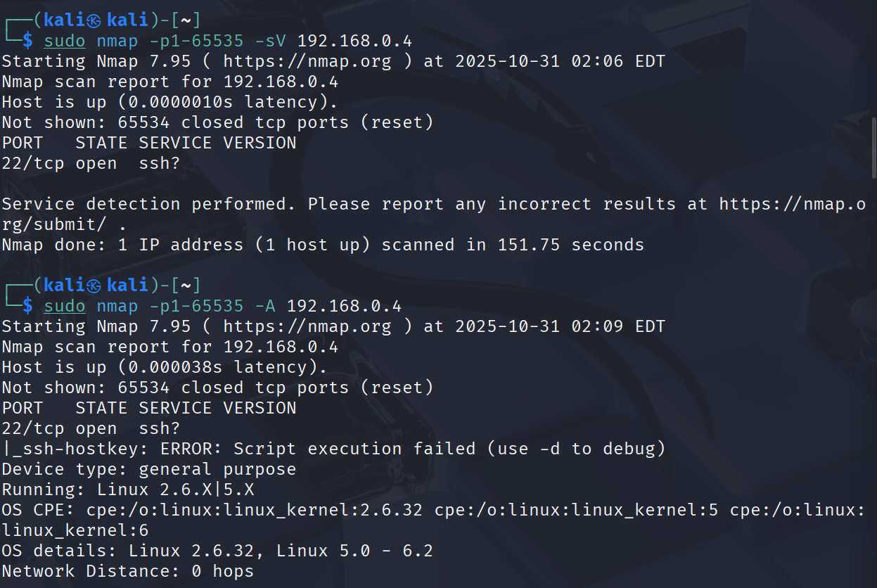Image resolution: width=877 pixels, height=588 pixels.
Task: Click the "Host is up (0.000038s latency)" line
Action: pyautogui.click(x=165, y=367)
